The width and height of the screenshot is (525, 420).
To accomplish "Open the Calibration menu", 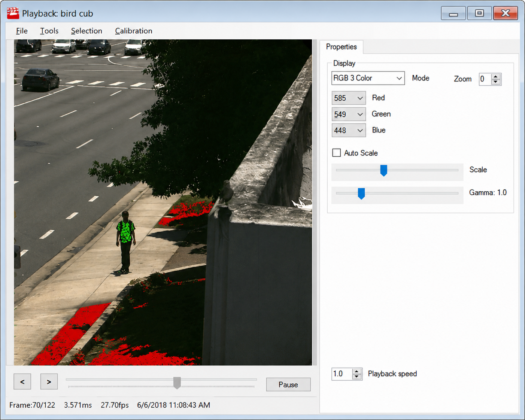I will (133, 31).
